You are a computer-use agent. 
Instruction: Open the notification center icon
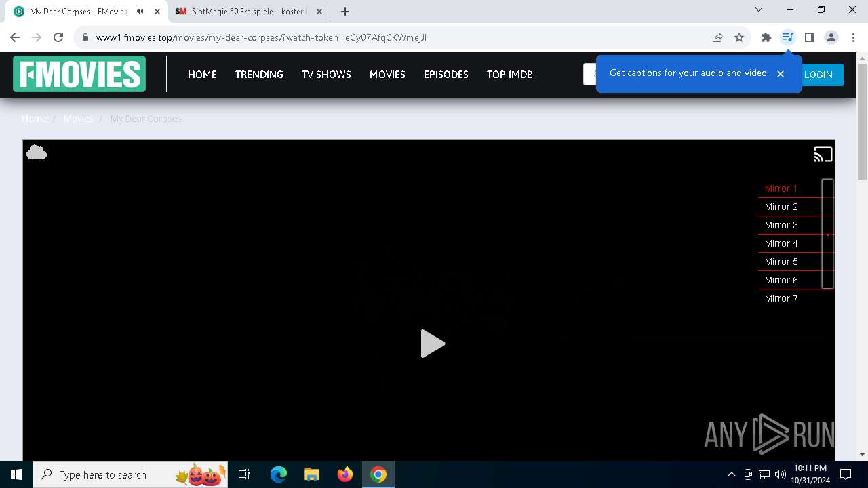(846, 474)
